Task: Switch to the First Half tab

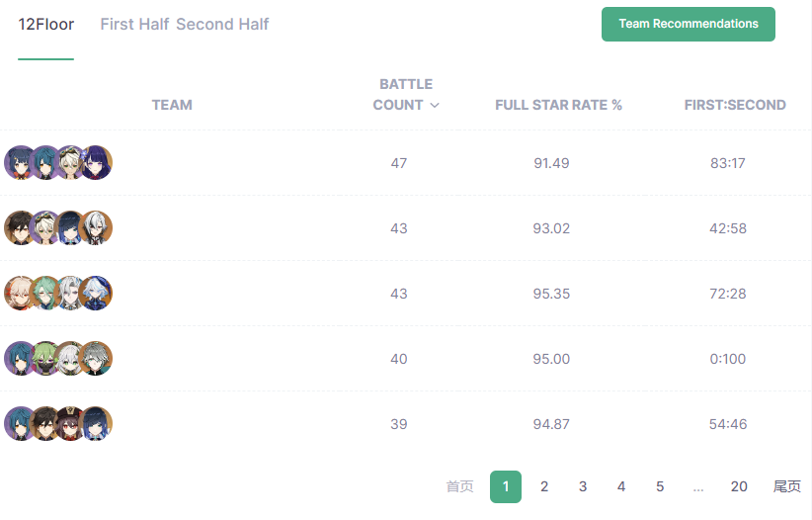Action: click(134, 24)
